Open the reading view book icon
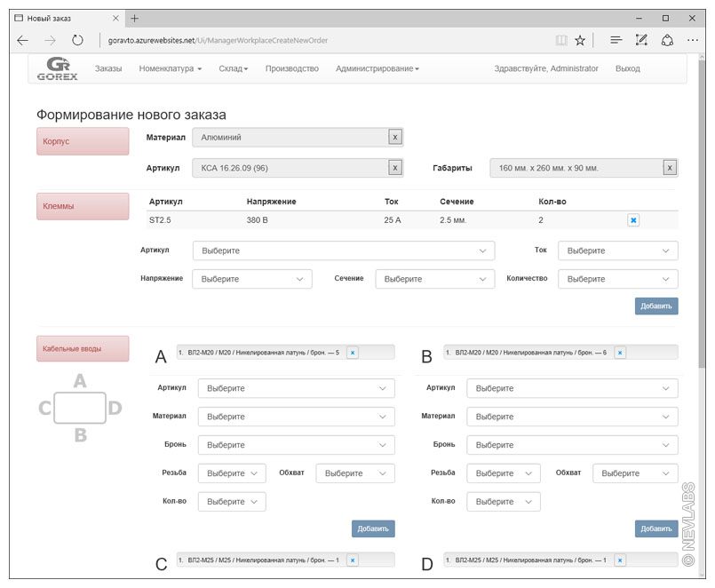 tap(560, 40)
